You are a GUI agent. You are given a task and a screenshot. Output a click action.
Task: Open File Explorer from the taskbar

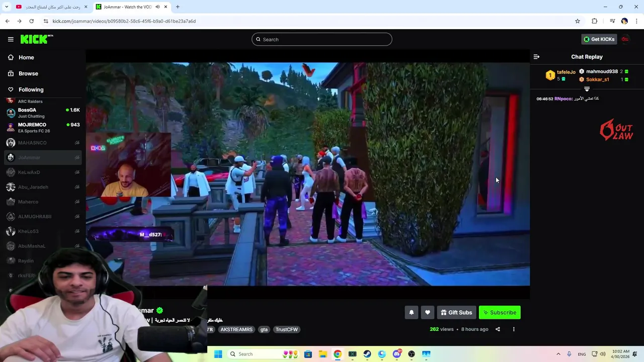pos(323,354)
